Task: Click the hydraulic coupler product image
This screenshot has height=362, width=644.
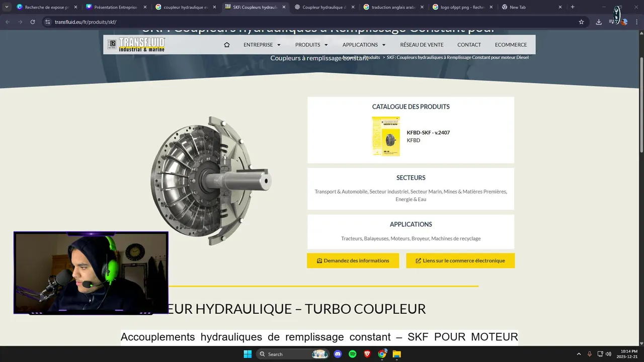Action: (x=211, y=181)
